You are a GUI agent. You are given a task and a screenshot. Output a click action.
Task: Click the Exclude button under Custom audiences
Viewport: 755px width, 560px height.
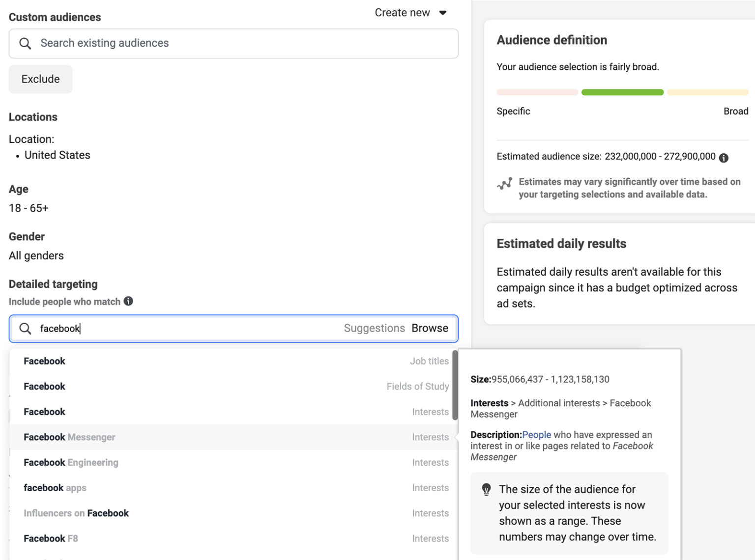(40, 79)
